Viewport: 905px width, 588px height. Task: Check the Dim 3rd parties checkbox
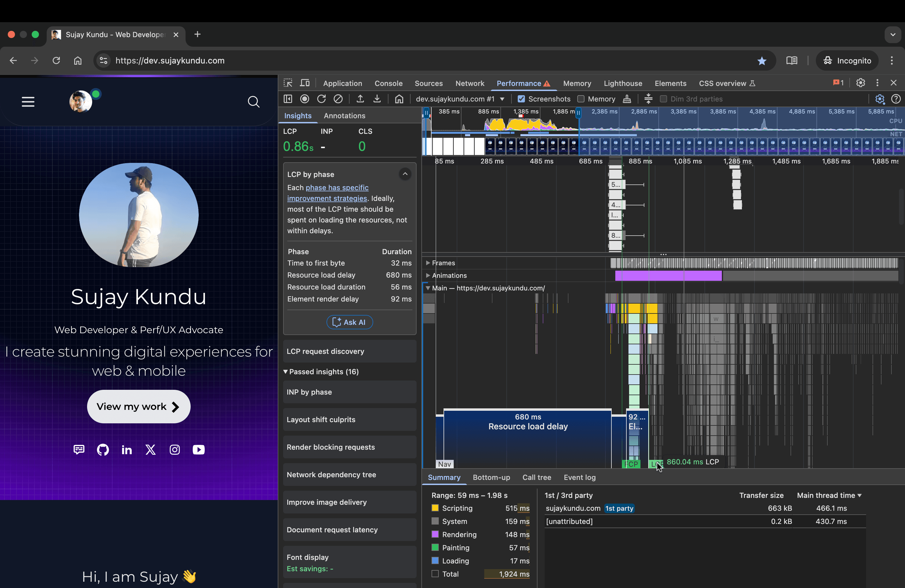click(663, 99)
